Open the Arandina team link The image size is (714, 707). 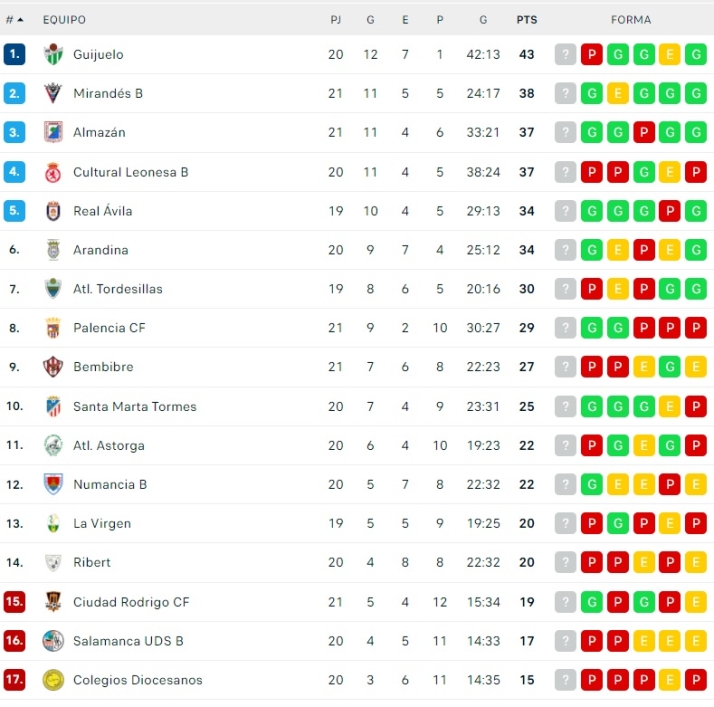pos(100,250)
